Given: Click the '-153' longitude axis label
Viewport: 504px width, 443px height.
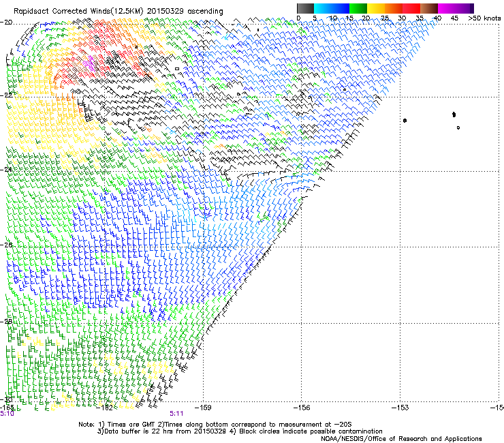Looking at the screenshot, I should tap(400, 408).
